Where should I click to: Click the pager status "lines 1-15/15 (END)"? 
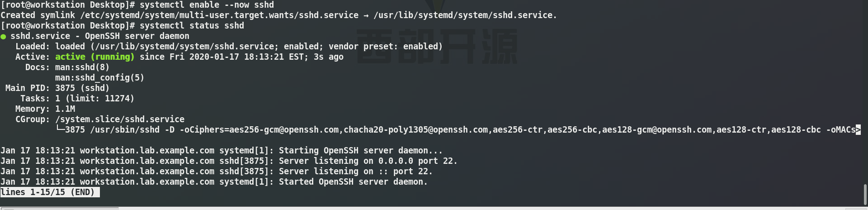50,192
